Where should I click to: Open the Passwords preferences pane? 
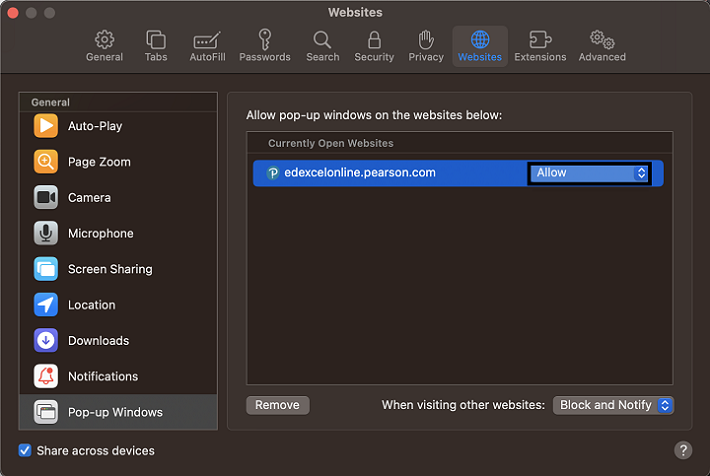[264, 46]
